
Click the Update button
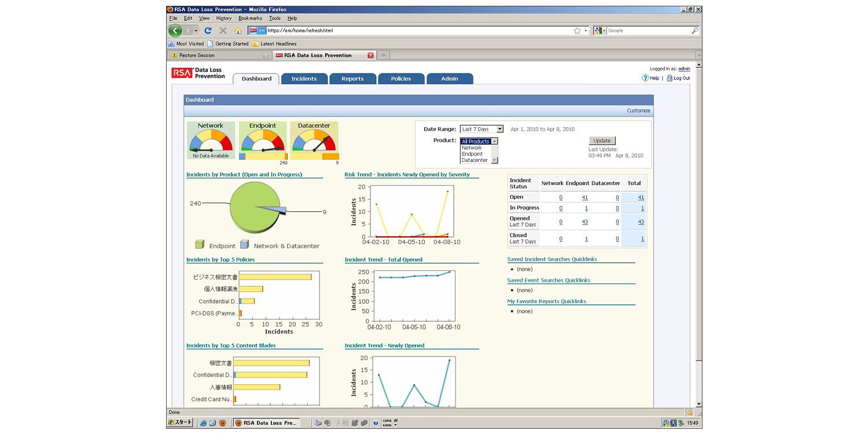pyautogui.click(x=602, y=141)
